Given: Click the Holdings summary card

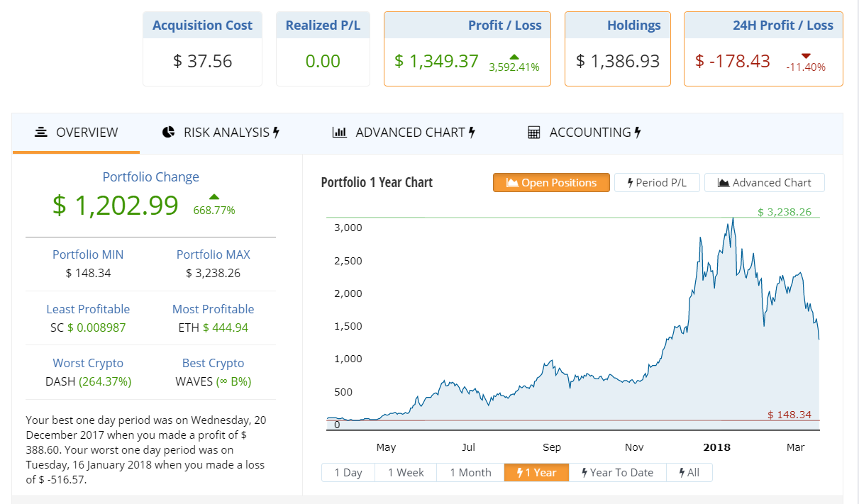Looking at the screenshot, I should click(x=618, y=50).
